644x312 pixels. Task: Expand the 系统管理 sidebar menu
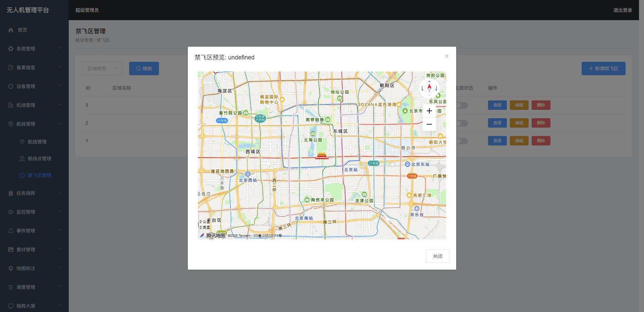pos(34,49)
